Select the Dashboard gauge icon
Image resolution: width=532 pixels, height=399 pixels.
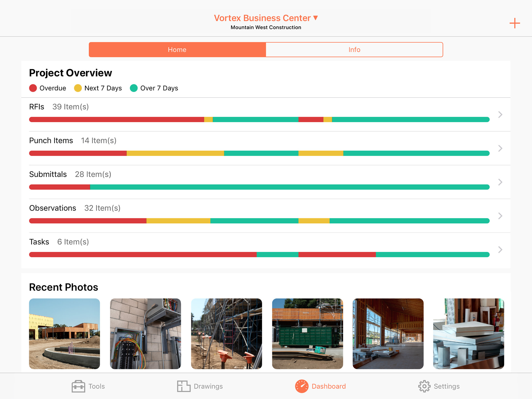coord(301,386)
